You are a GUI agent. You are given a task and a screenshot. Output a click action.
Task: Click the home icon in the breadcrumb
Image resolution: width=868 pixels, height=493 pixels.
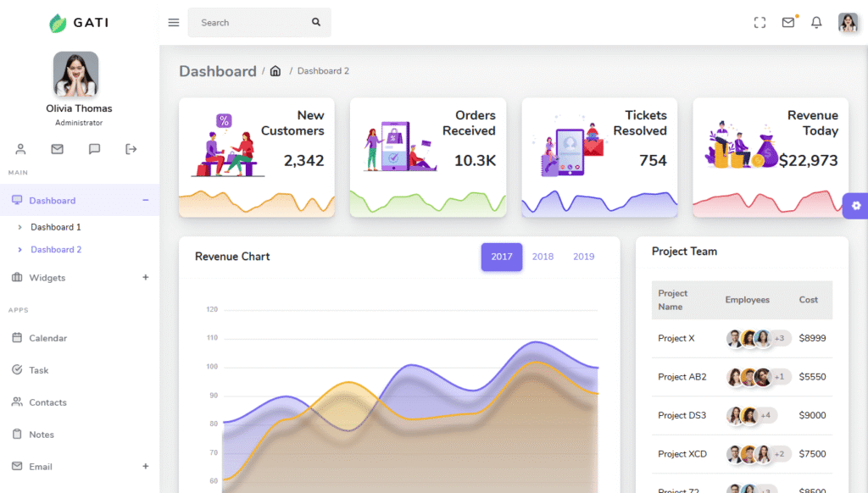(x=275, y=71)
